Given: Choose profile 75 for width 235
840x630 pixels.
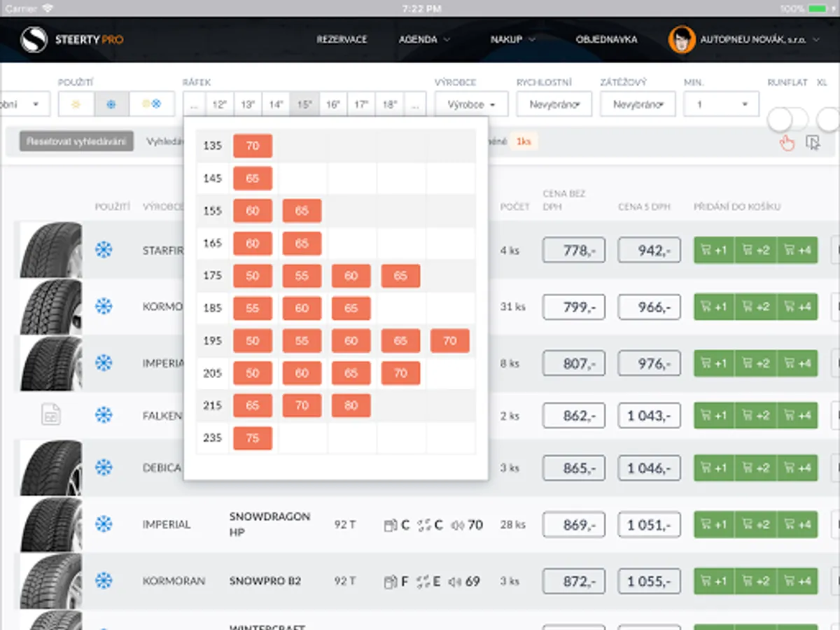Looking at the screenshot, I should tap(253, 438).
